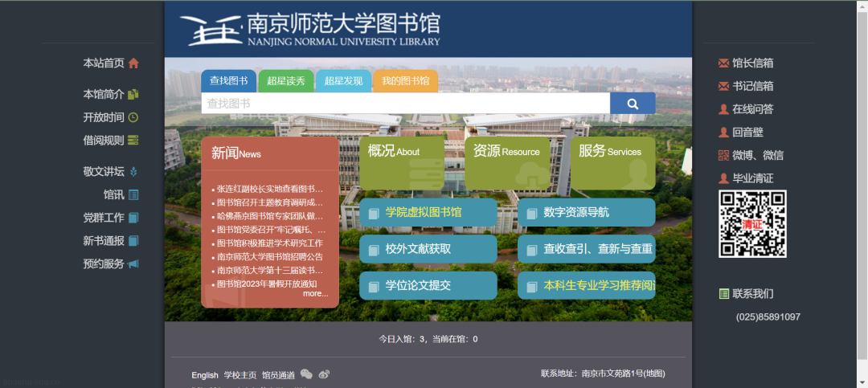Click the 清证 QR code image

(752, 223)
